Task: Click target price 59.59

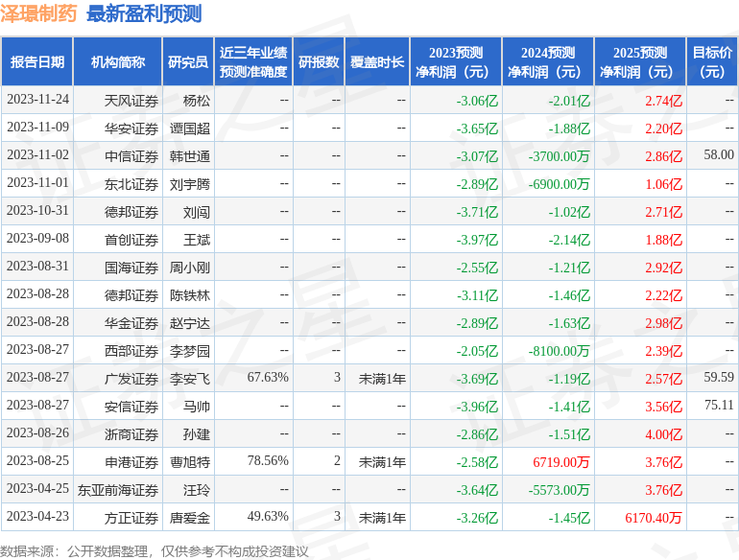Action: (x=719, y=377)
